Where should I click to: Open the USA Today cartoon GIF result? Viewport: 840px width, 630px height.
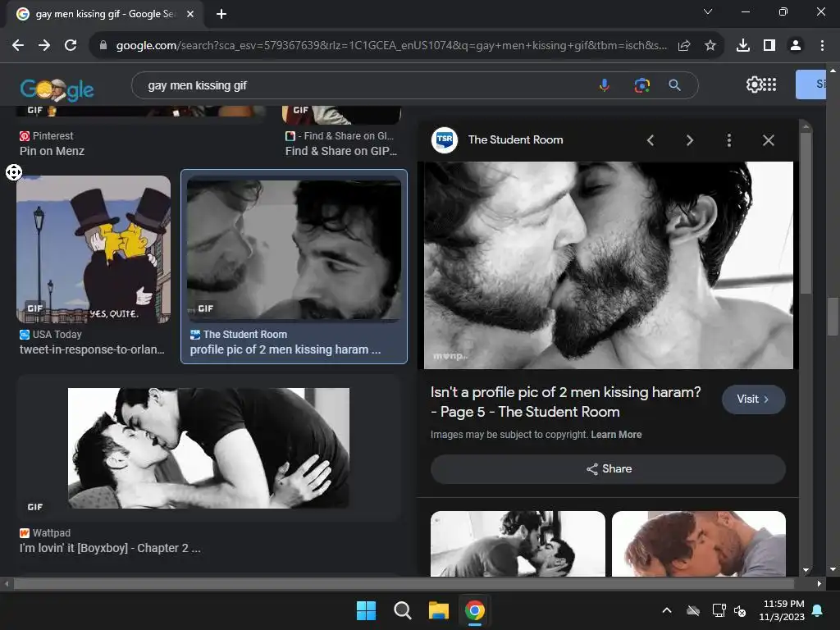click(x=94, y=249)
